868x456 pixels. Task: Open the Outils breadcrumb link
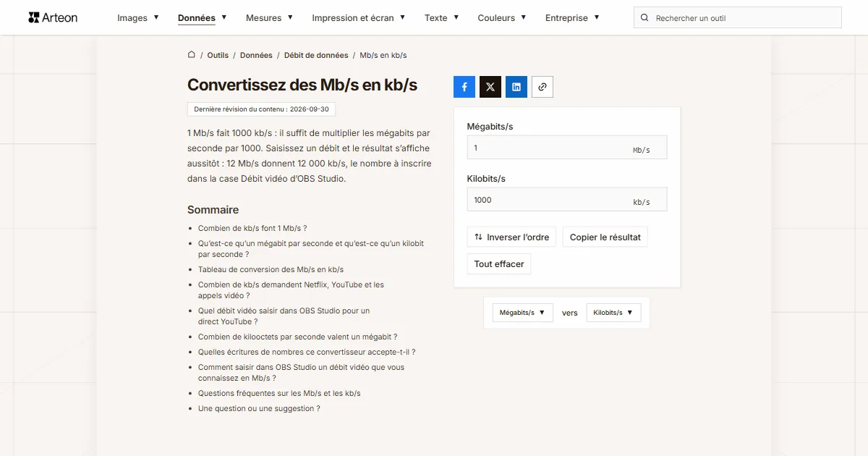[x=218, y=55]
